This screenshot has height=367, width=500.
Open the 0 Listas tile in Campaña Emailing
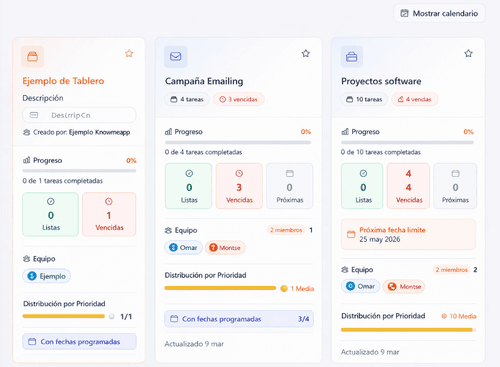point(189,186)
